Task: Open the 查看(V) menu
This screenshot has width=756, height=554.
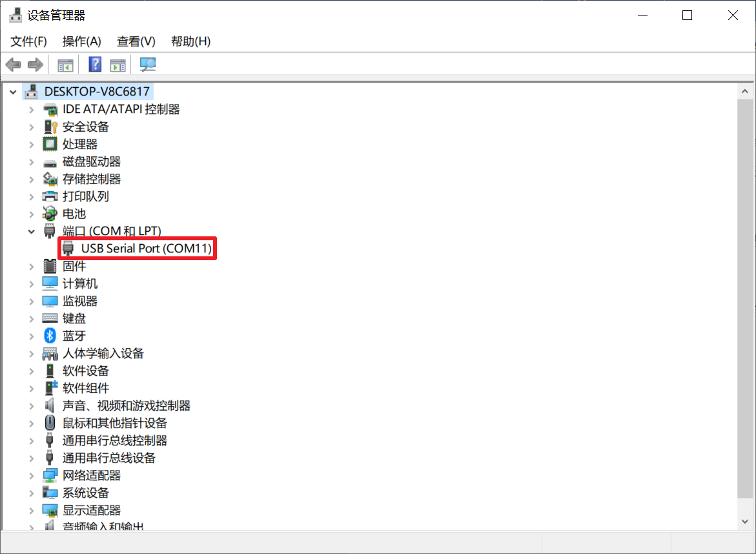Action: tap(136, 41)
